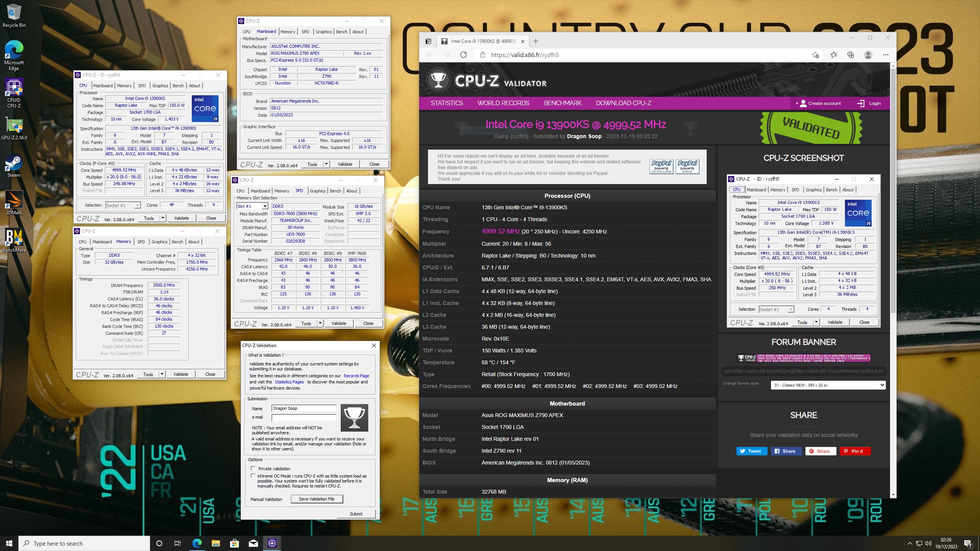Click PayPal Donate US Dollars button

pyautogui.click(x=661, y=166)
